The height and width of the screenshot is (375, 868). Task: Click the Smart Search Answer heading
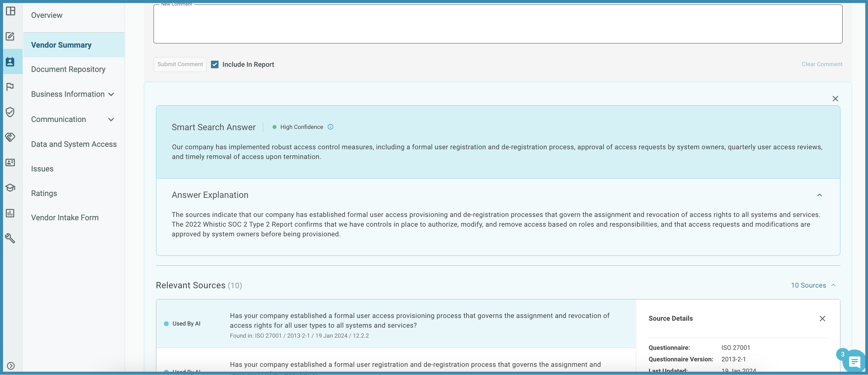coord(213,127)
